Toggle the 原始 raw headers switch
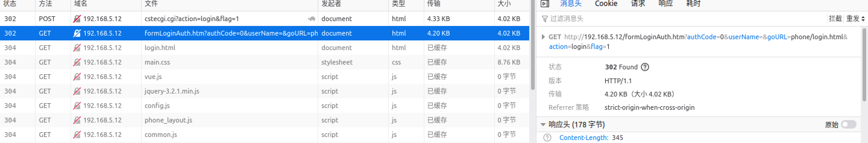 (848, 125)
